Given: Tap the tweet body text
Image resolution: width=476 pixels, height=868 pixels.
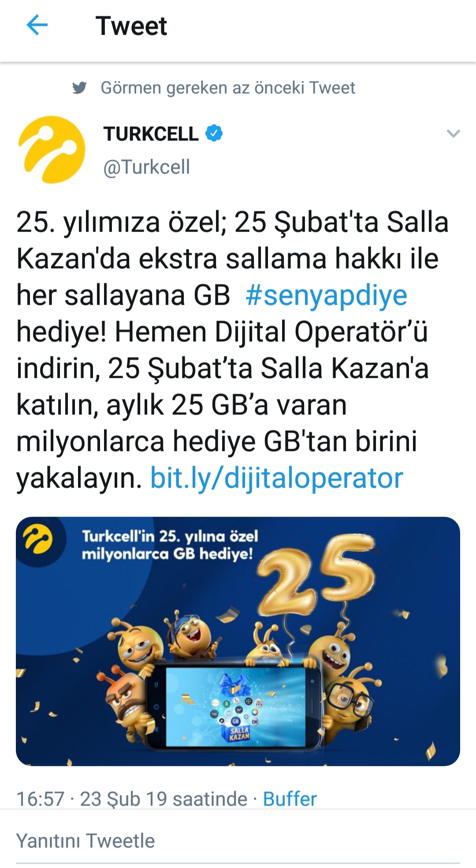Looking at the screenshot, I should coord(233,350).
